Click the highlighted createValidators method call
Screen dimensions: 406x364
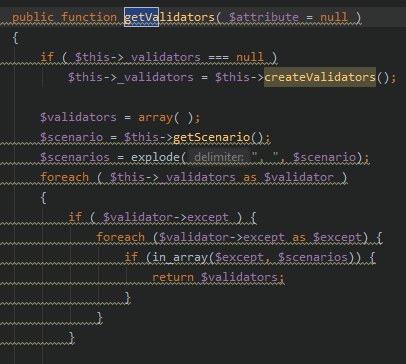click(x=320, y=77)
